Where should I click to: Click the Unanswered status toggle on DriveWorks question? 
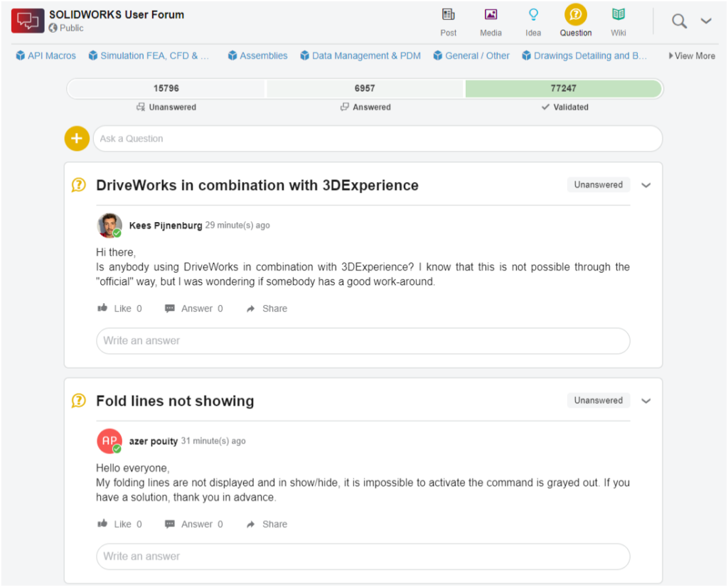click(598, 184)
